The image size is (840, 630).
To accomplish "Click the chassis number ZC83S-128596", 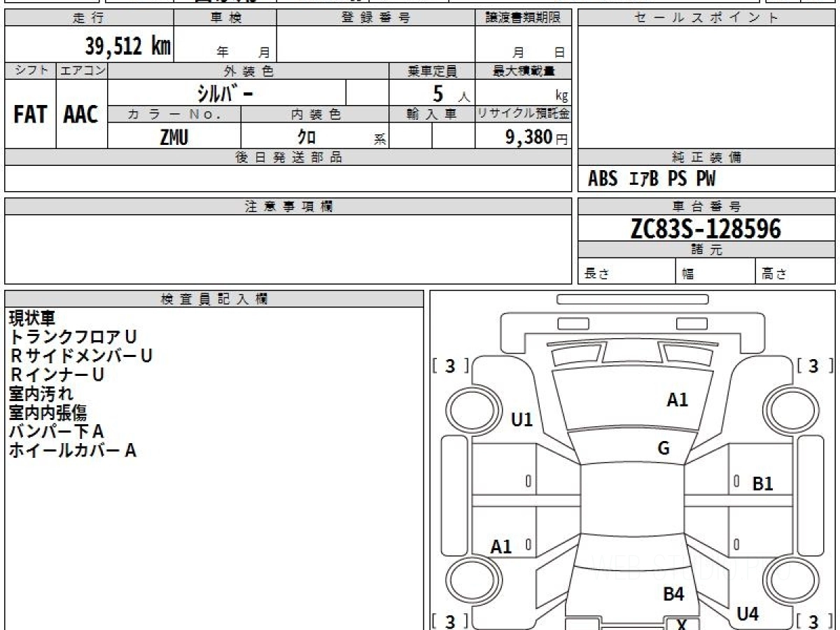I will pyautogui.click(x=706, y=229).
